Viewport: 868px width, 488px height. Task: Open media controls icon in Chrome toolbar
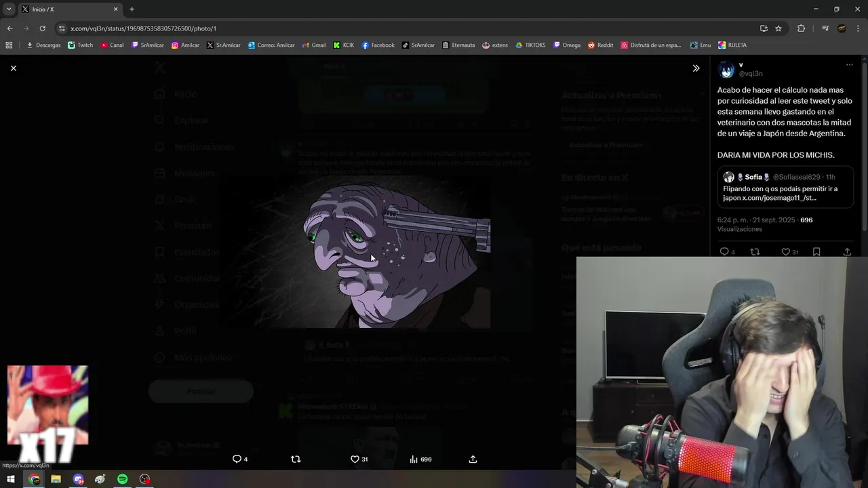825,28
